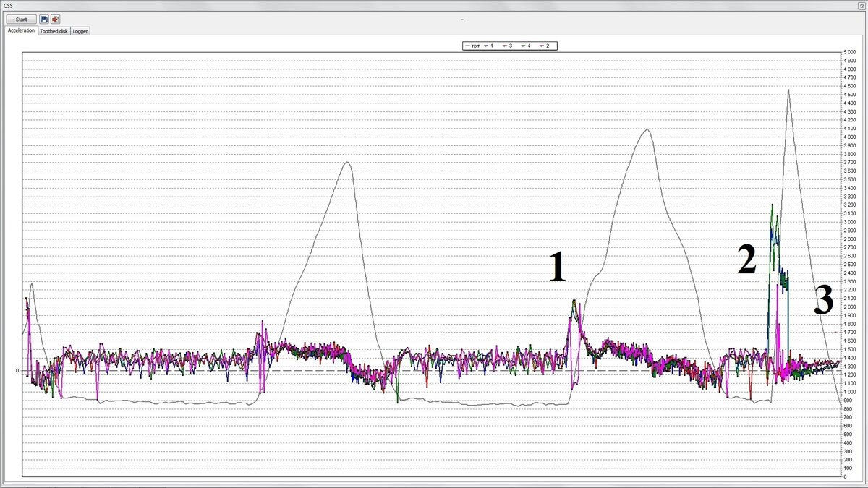Select legend entry for cylinder 1

pyautogui.click(x=489, y=46)
